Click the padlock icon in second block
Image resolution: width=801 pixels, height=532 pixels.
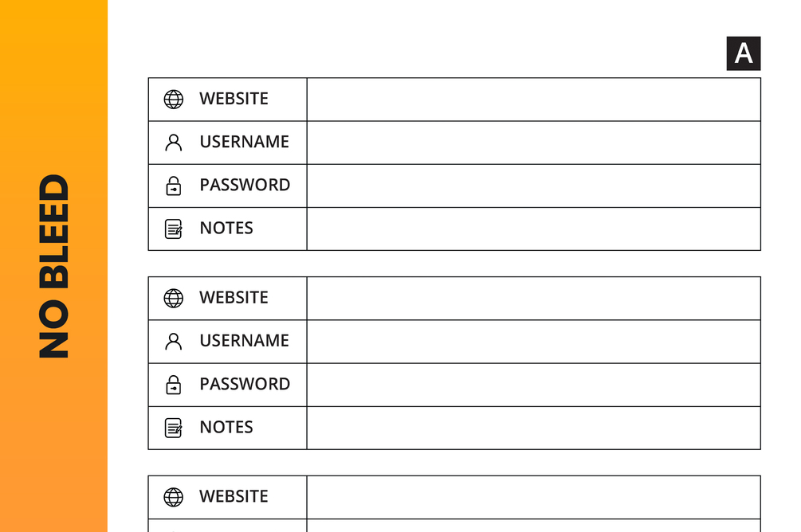point(173,385)
